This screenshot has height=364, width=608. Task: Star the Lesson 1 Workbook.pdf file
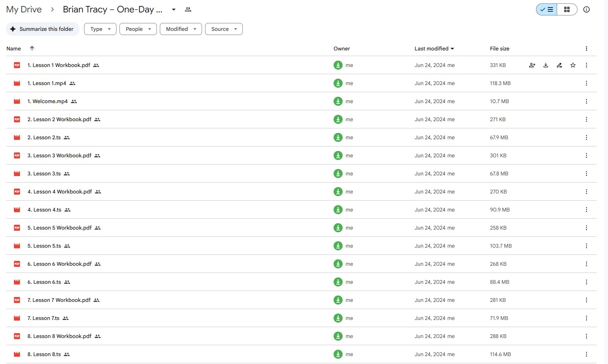click(573, 65)
